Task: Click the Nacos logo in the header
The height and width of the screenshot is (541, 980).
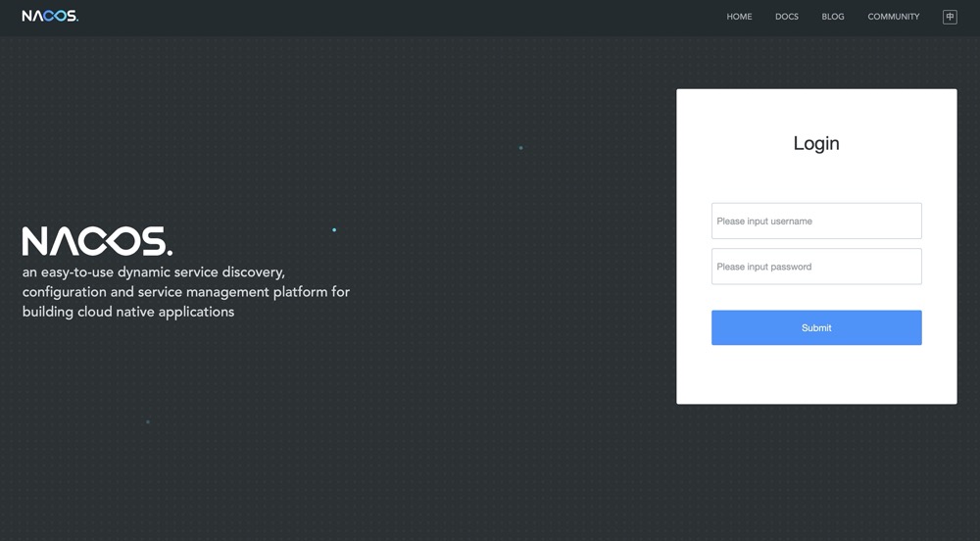Action: 50,17
